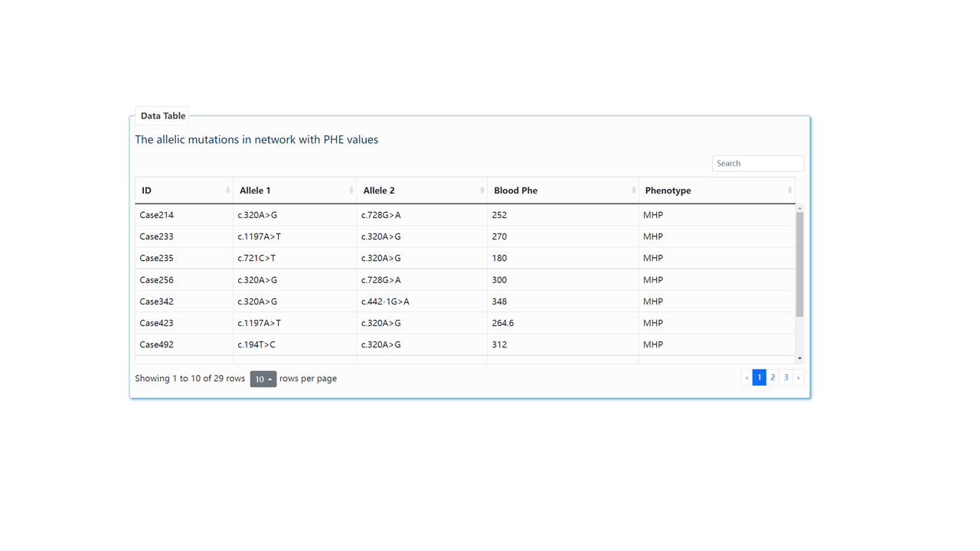Image resolution: width=980 pixels, height=551 pixels.
Task: Click Blood Phe value 270
Action: tap(499, 236)
